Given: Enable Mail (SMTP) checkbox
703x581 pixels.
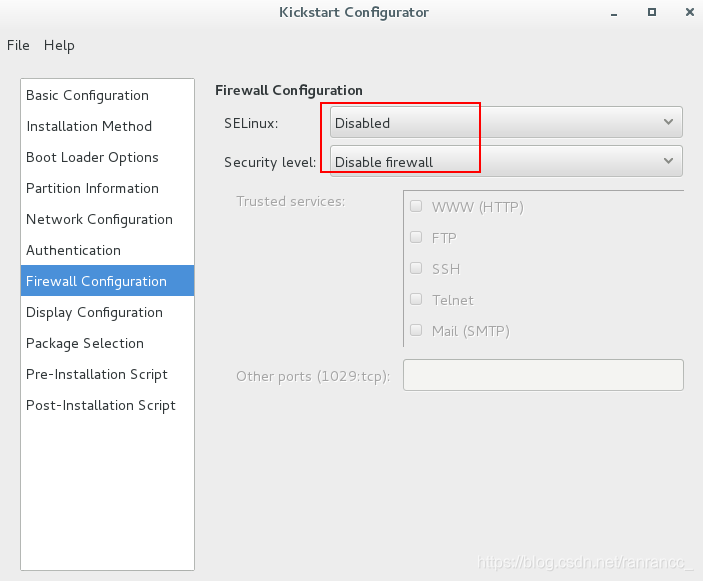Looking at the screenshot, I should 416,330.
